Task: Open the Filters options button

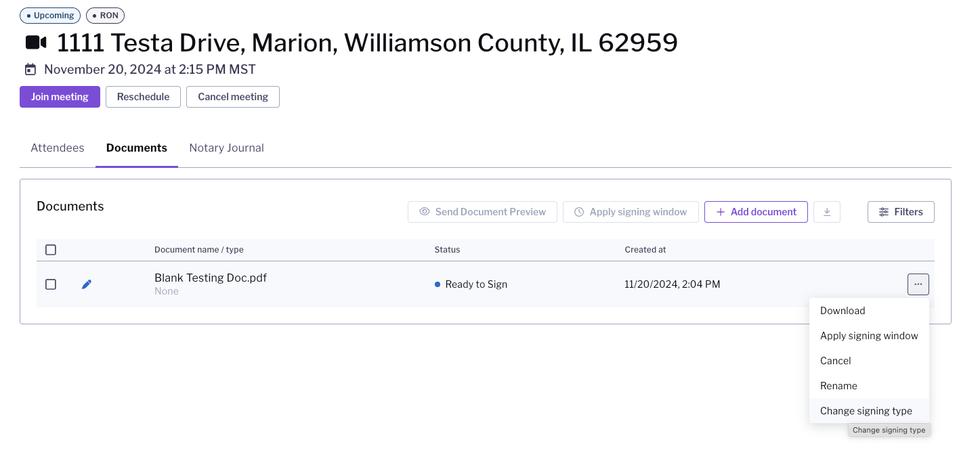Action: click(901, 212)
